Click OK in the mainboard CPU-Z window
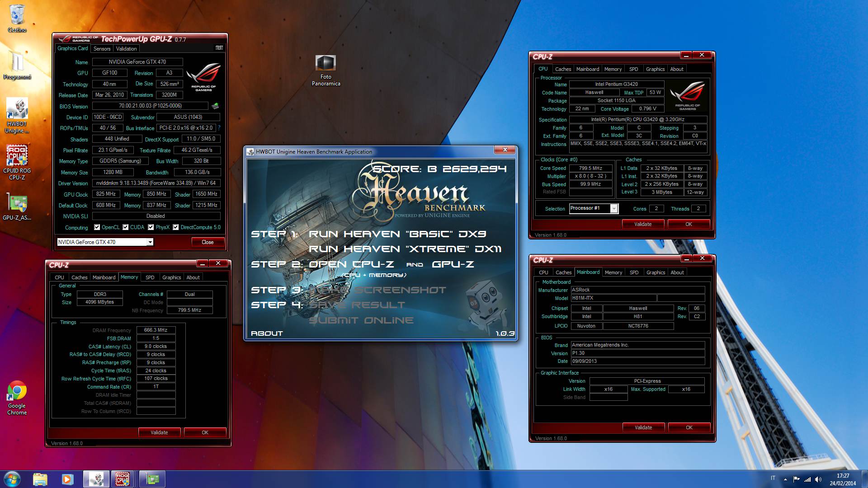 [689, 427]
